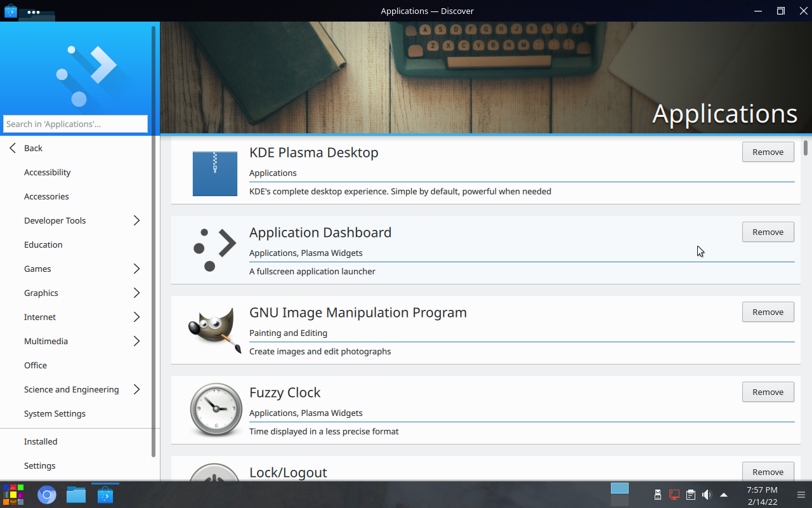Select the Multimedia category label
Screen dimensions: 812x508
pyautogui.click(x=46, y=341)
